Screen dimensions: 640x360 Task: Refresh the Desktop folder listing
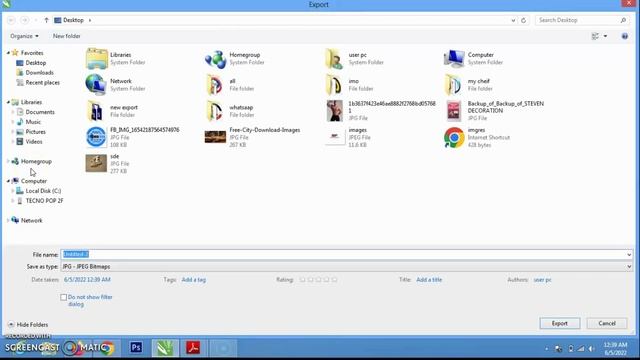tap(523, 20)
